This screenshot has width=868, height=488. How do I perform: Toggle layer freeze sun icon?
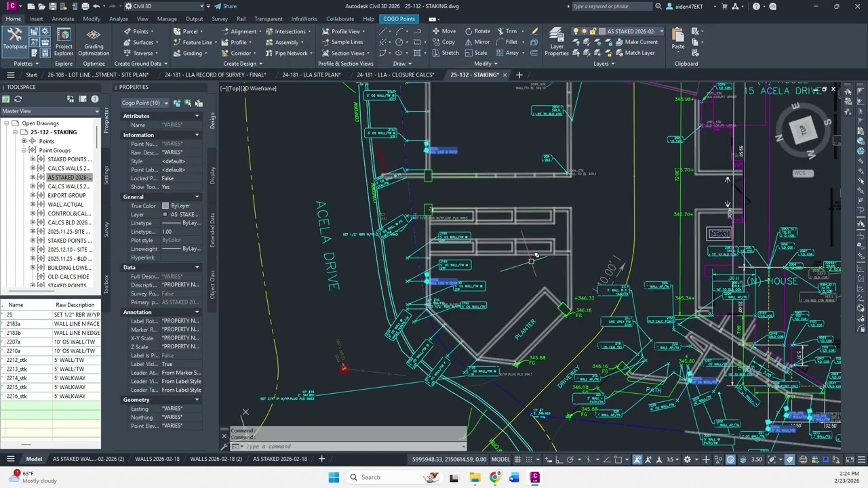pyautogui.click(x=584, y=31)
